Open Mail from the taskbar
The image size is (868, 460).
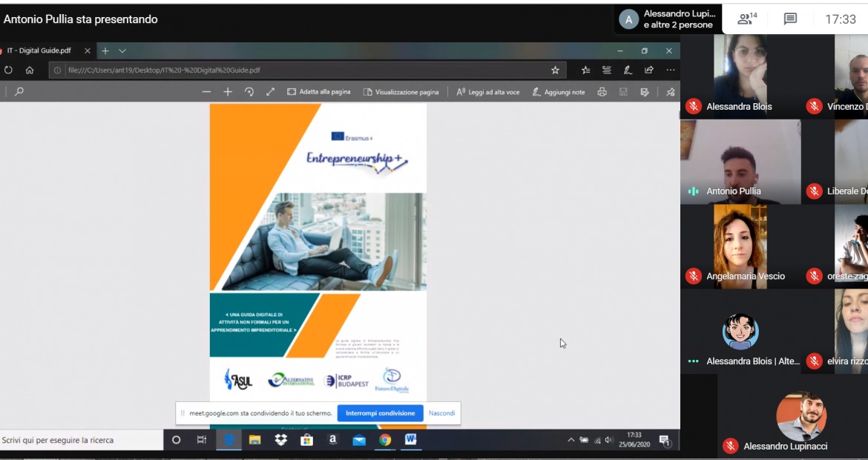coord(359,440)
